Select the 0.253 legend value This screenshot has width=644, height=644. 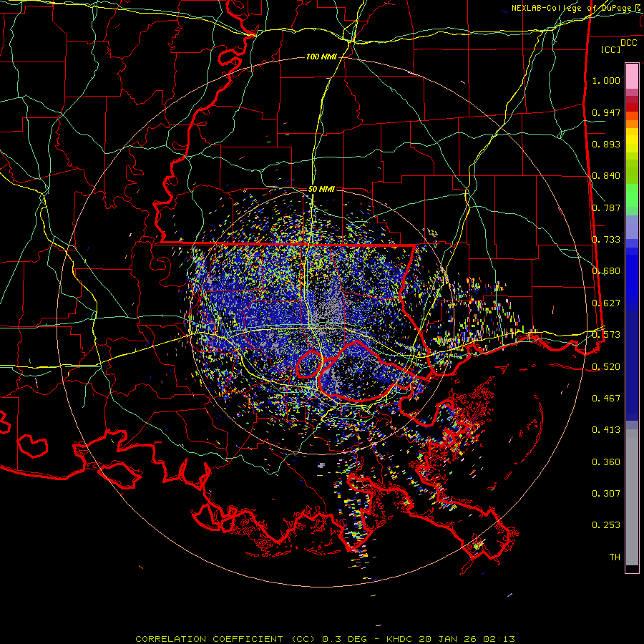pos(606,525)
